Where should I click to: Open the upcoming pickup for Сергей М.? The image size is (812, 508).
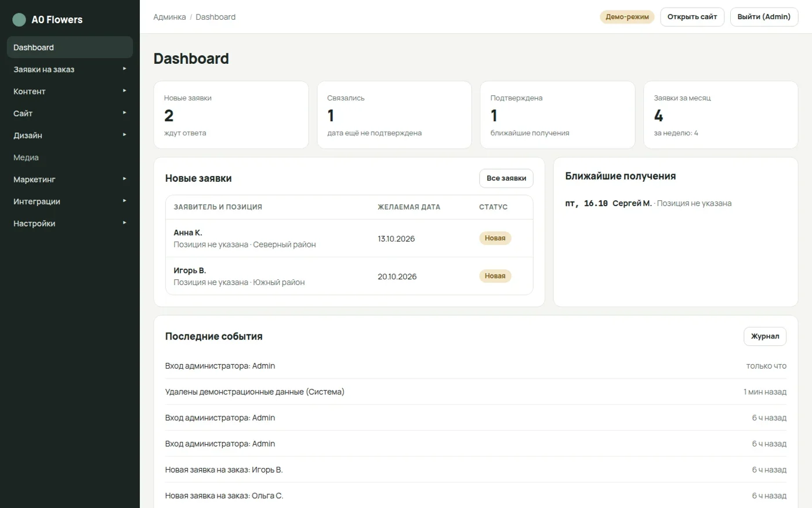pos(648,203)
